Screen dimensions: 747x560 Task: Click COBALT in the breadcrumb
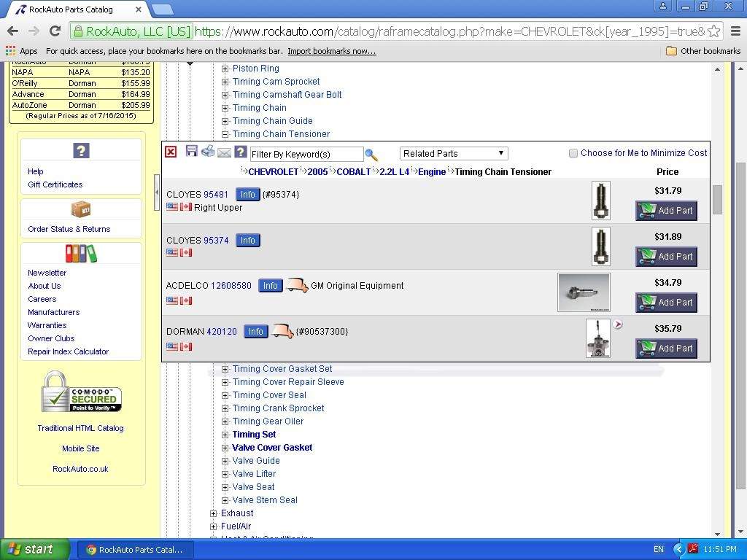point(354,172)
